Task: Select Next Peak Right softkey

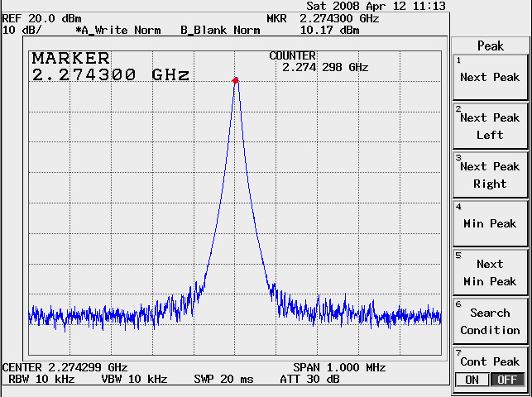Action: [x=490, y=175]
